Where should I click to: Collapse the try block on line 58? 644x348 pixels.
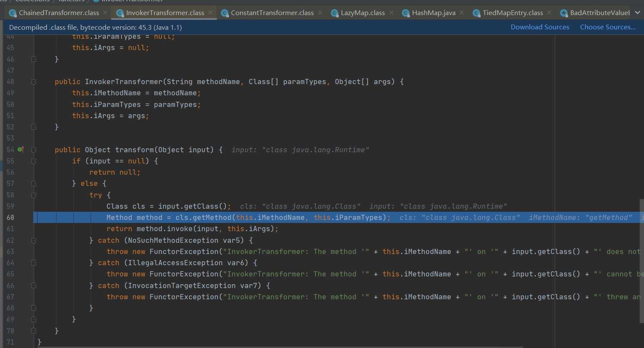(x=34, y=195)
